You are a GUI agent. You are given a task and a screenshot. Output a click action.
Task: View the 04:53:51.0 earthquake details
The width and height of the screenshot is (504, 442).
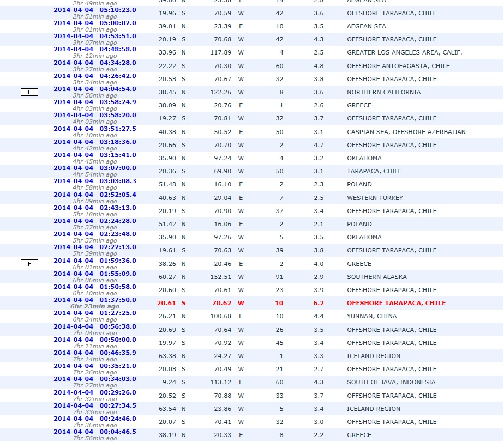click(x=95, y=37)
